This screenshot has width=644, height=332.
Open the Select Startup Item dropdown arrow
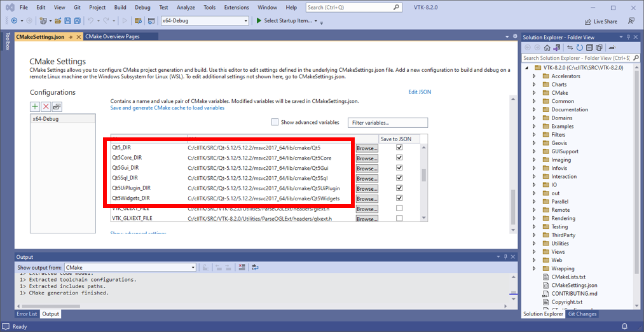pos(316,20)
